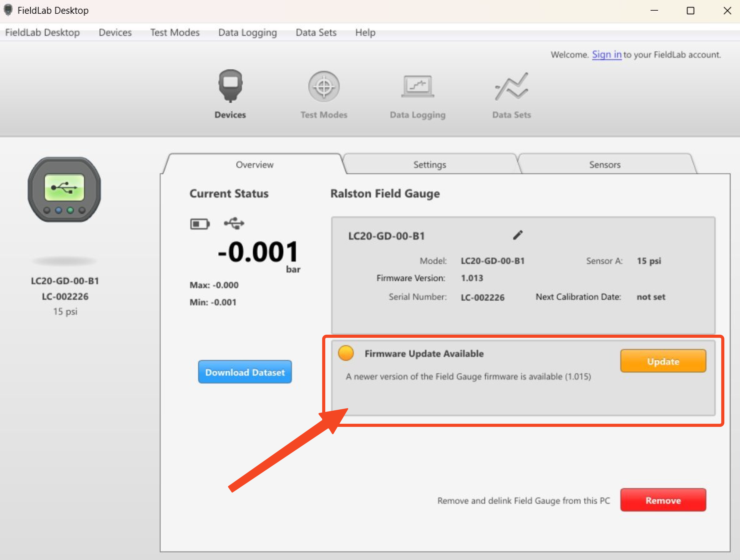
Task: Open the Test Modes menu in menu bar
Action: point(175,32)
